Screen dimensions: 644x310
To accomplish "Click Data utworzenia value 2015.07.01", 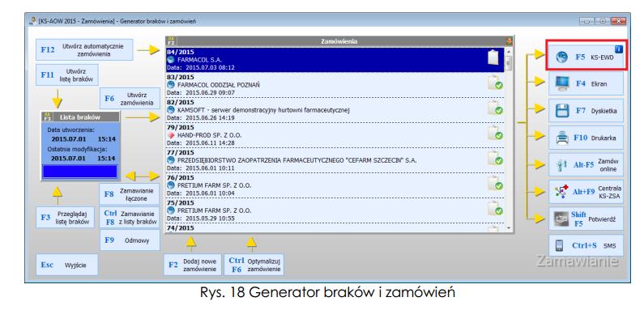I will click(x=69, y=138).
